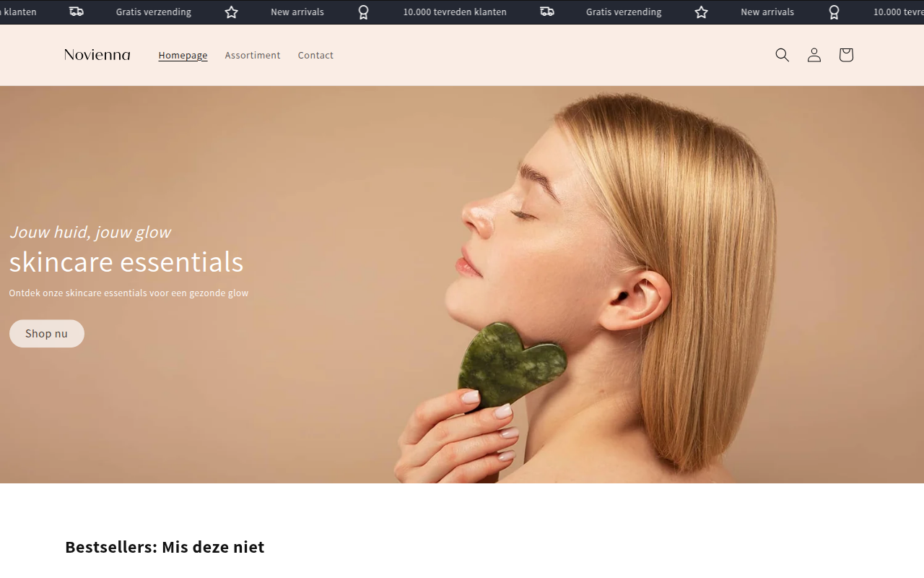Click the leftmost award ribbon icon in announcement bar

364,12
